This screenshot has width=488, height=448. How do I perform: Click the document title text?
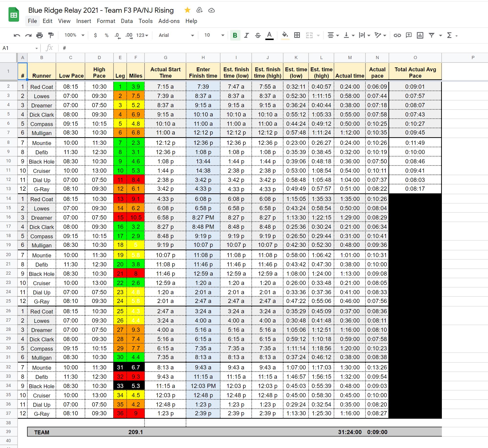[101, 10]
